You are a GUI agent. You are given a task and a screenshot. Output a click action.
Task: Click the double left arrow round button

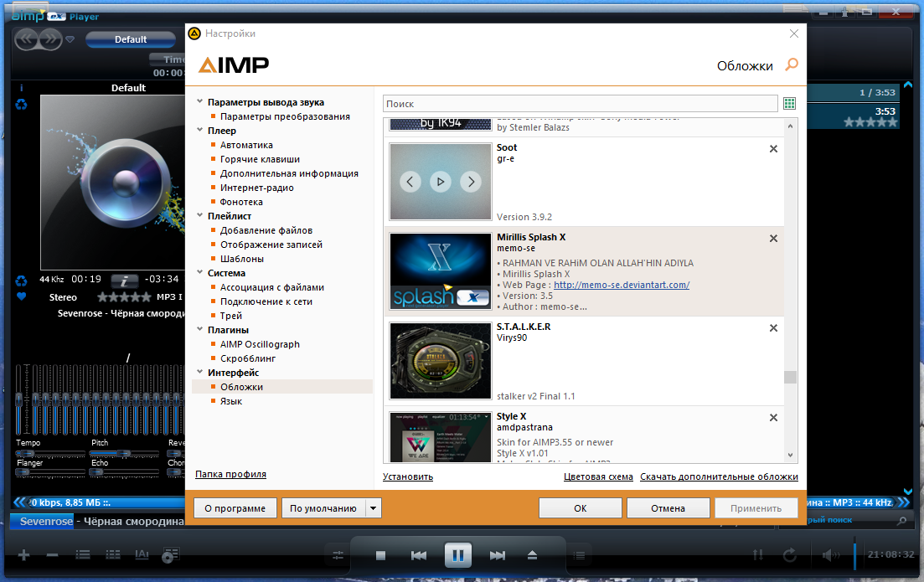click(x=27, y=39)
